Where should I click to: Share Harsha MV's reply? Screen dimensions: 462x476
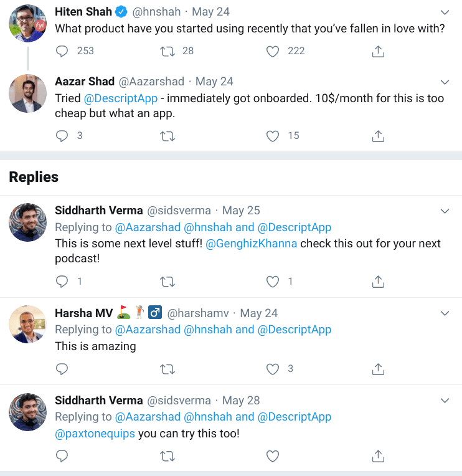pos(378,369)
